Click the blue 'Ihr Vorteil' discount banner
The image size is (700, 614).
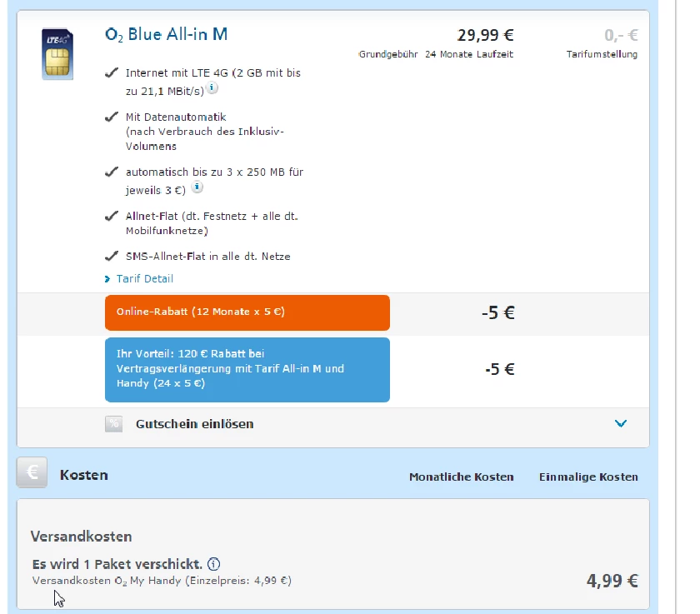coord(247,369)
